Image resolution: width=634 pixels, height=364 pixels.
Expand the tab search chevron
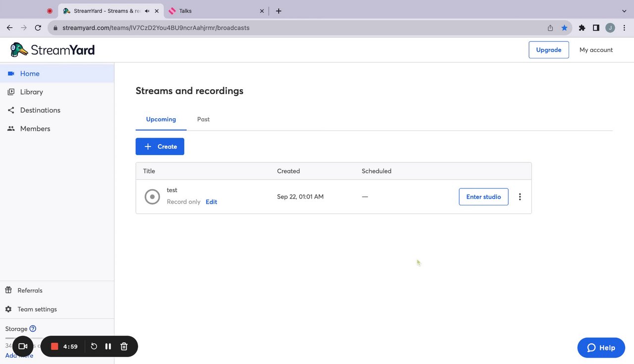coord(624,11)
